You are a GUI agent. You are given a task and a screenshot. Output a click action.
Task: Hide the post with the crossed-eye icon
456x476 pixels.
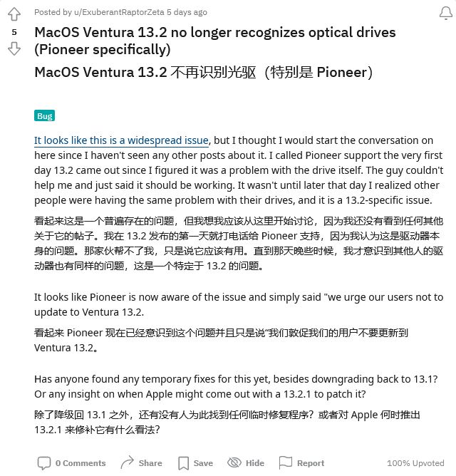click(234, 462)
